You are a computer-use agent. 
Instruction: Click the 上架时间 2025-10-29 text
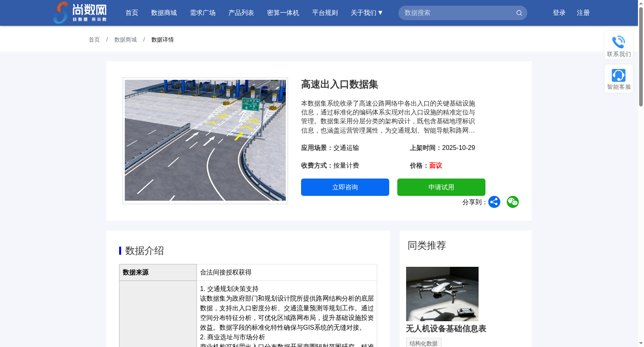(x=442, y=148)
